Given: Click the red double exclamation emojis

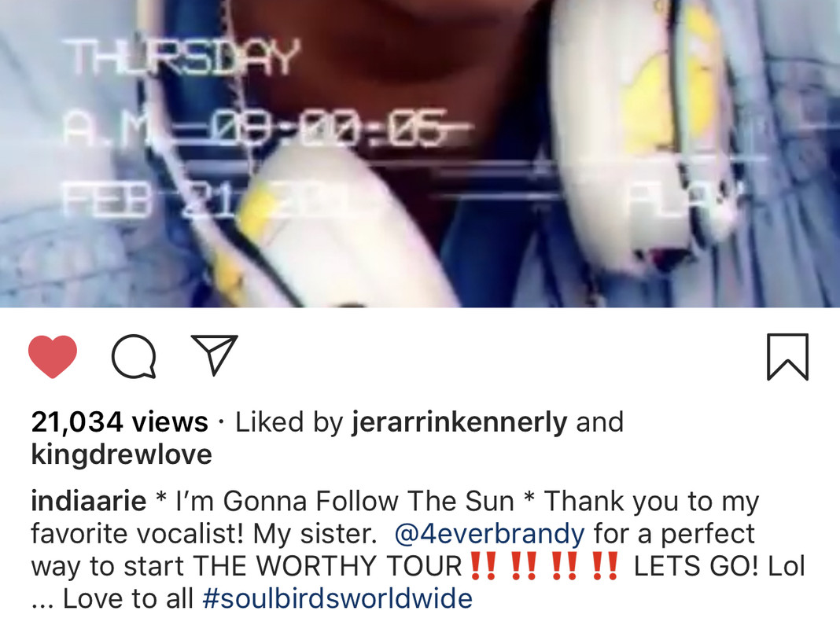Looking at the screenshot, I should coord(544,566).
